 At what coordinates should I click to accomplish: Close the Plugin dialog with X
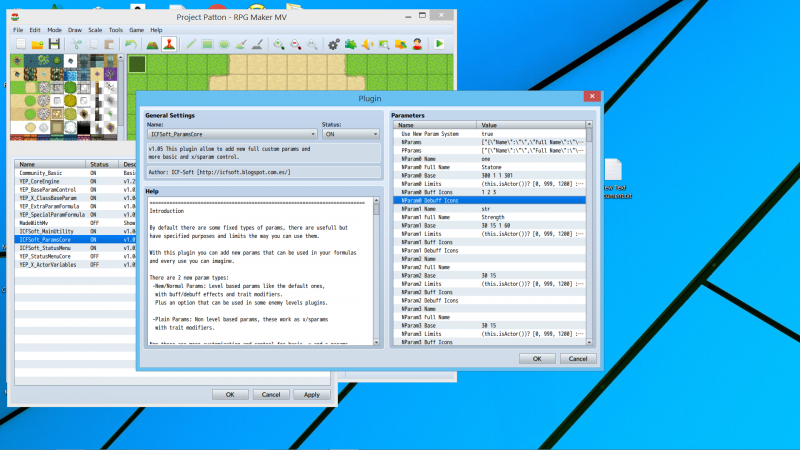592,96
